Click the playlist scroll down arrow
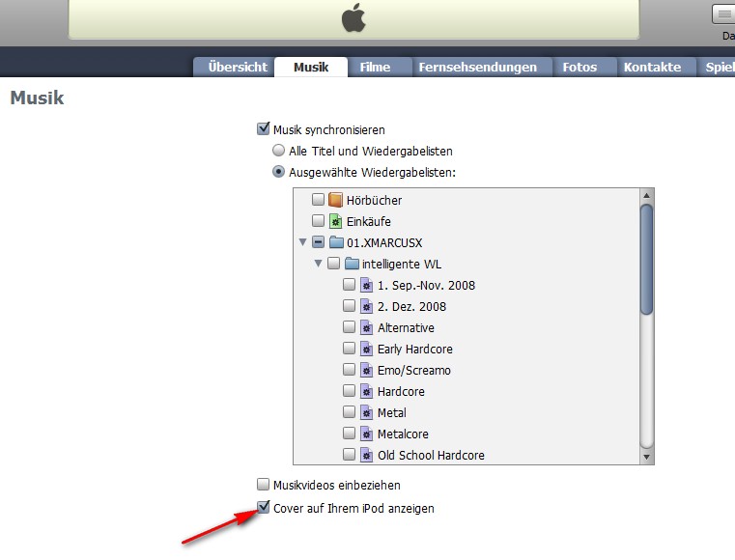The height and width of the screenshot is (560, 735). pyautogui.click(x=647, y=457)
